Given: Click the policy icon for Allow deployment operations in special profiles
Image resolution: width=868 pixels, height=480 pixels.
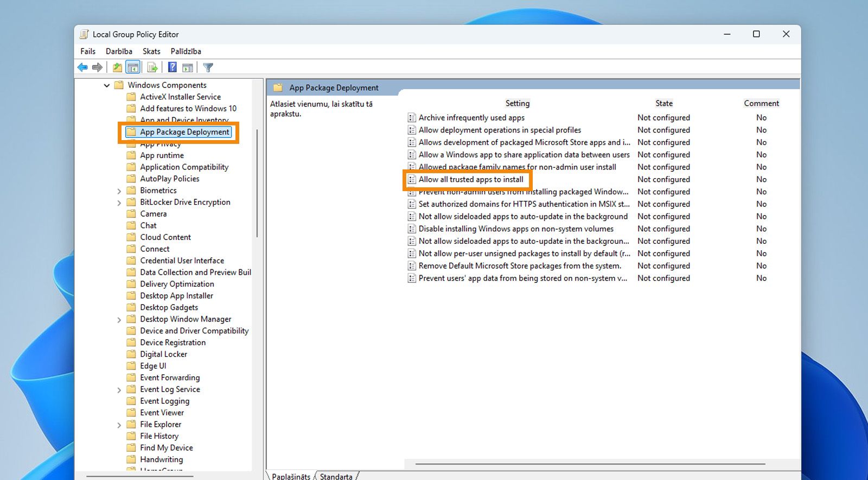Looking at the screenshot, I should tap(412, 130).
